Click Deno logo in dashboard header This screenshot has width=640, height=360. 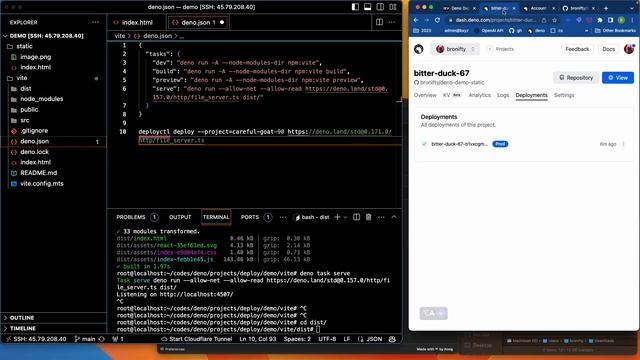419,49
